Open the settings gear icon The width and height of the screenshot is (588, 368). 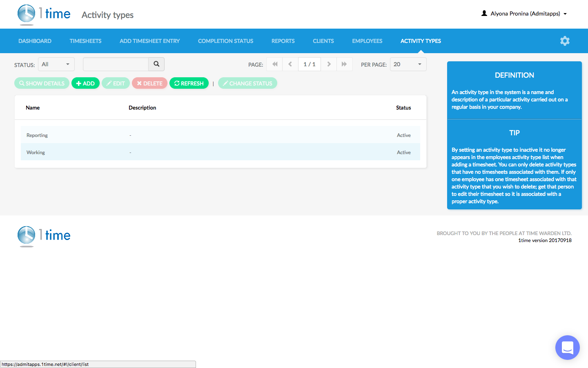tap(565, 41)
